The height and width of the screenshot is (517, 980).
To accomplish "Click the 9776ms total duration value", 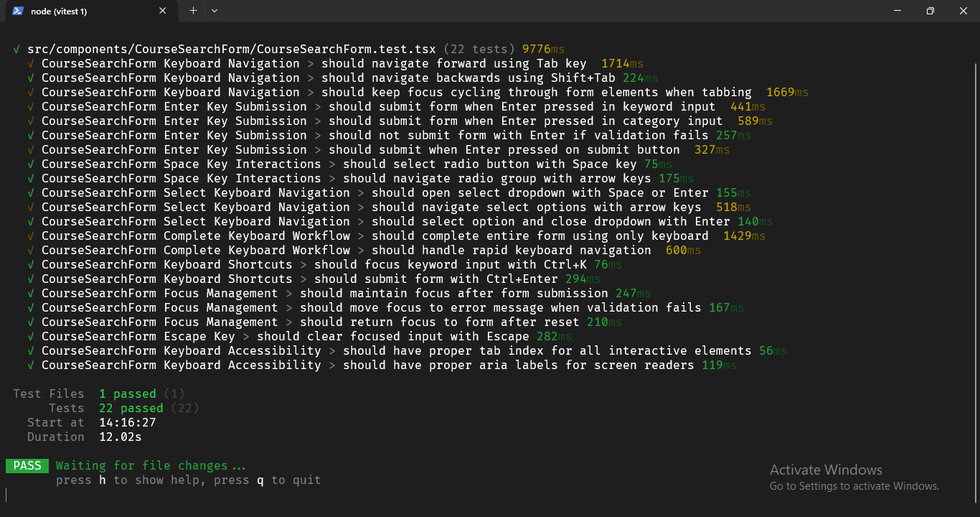I will tap(543, 49).
